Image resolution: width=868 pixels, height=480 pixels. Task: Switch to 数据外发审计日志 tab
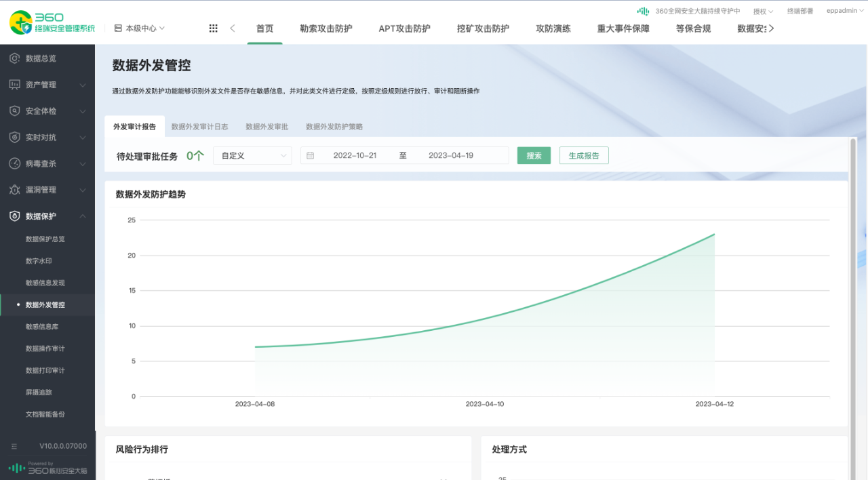point(199,127)
